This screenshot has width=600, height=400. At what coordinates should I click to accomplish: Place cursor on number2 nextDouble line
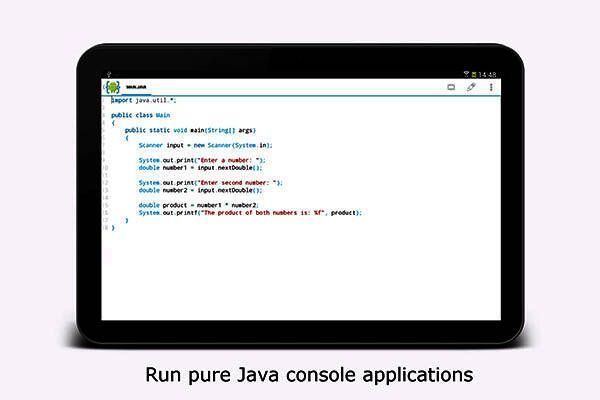point(200,190)
